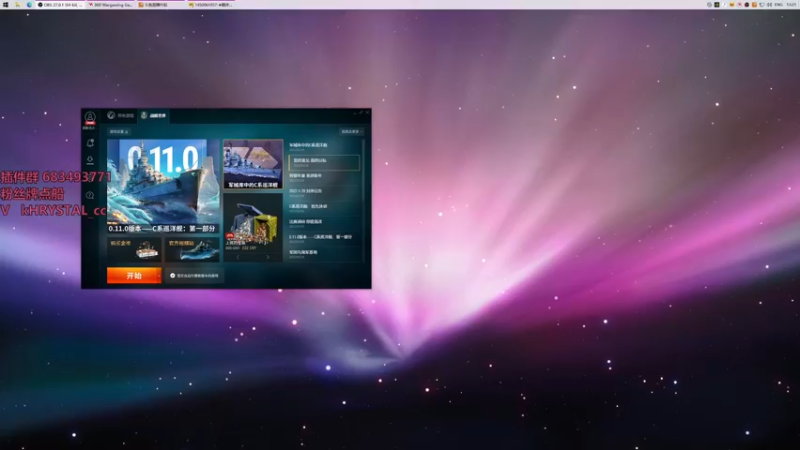Open the Windows Start button in the taskbar
The height and width of the screenshot is (450, 800).
click(6, 5)
